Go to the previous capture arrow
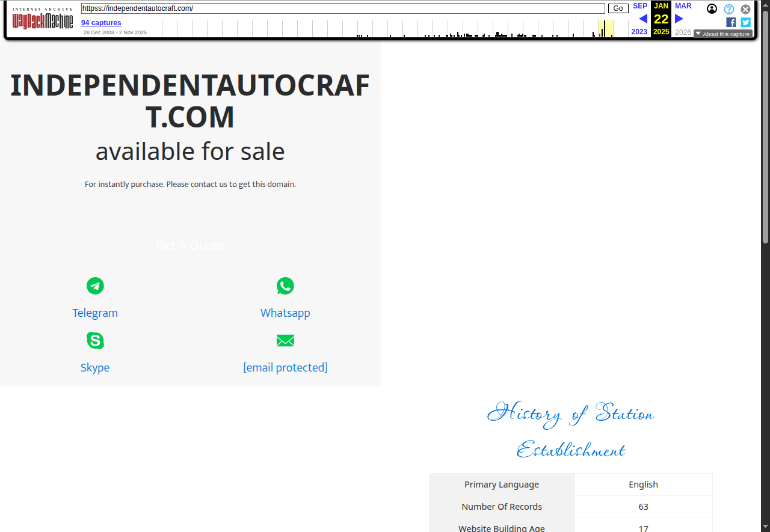The height and width of the screenshot is (532, 770). pyautogui.click(x=642, y=19)
